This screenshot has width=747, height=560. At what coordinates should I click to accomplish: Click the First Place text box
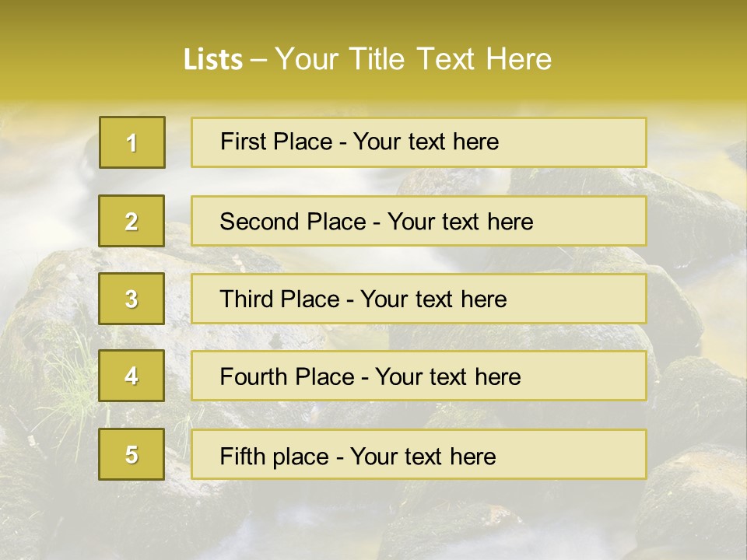[x=419, y=142]
